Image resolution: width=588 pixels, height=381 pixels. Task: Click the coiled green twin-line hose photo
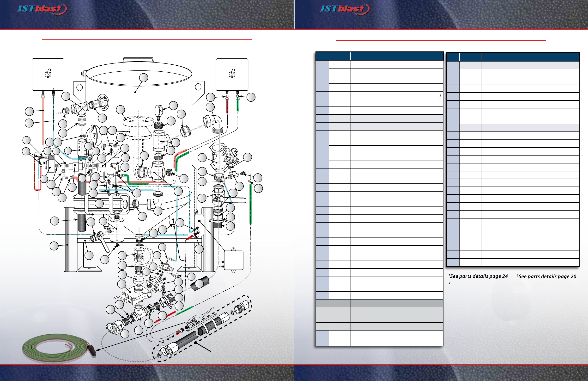59,348
